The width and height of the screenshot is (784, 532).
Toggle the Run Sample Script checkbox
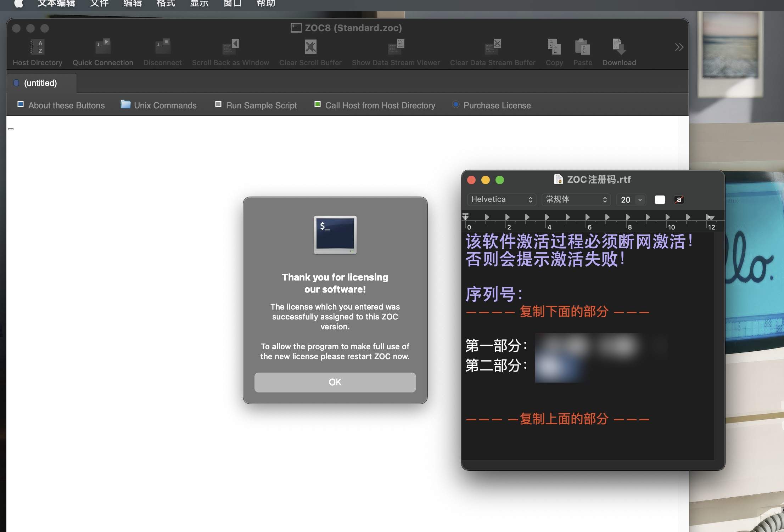pos(218,104)
